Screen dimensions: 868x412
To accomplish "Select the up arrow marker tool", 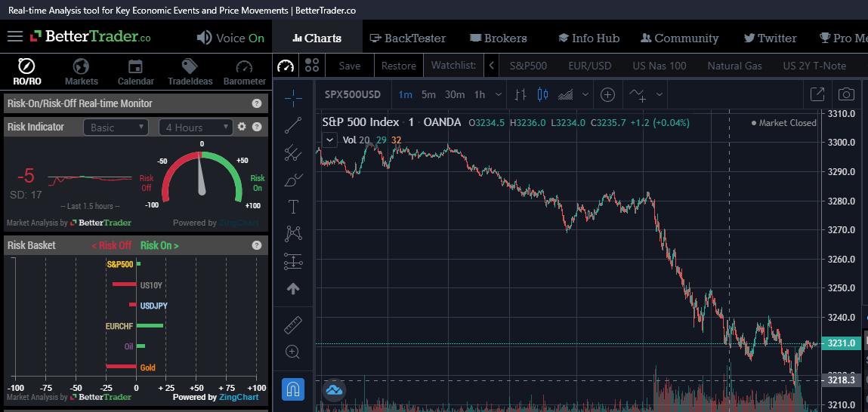I will [x=293, y=289].
